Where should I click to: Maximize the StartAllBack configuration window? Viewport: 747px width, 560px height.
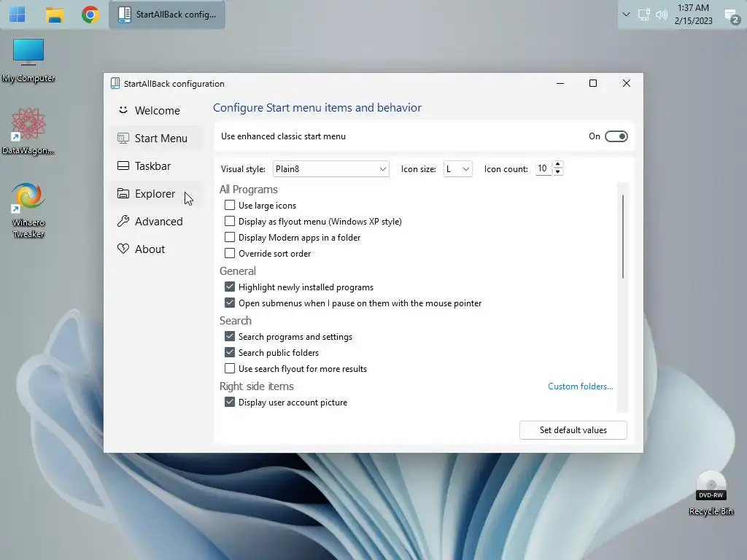point(593,83)
